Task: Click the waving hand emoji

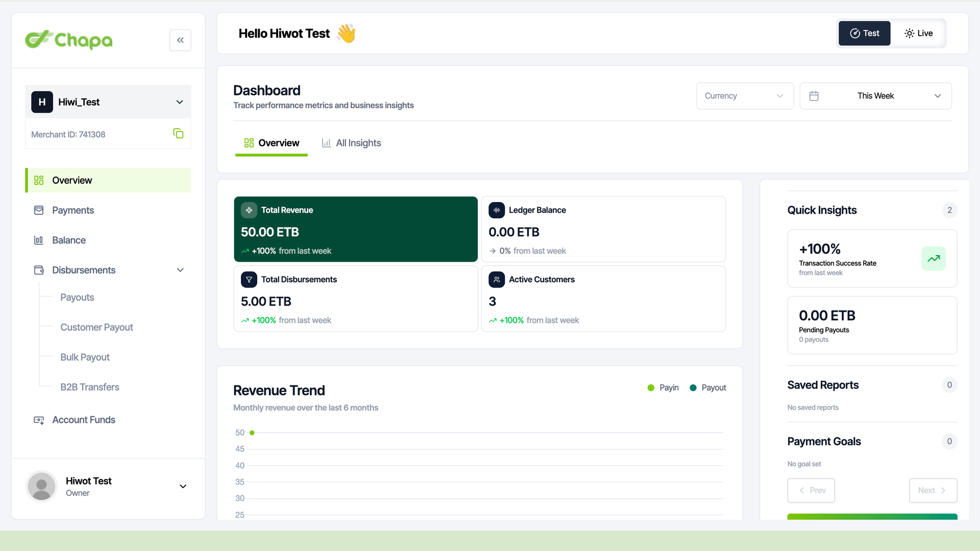Action: click(346, 34)
